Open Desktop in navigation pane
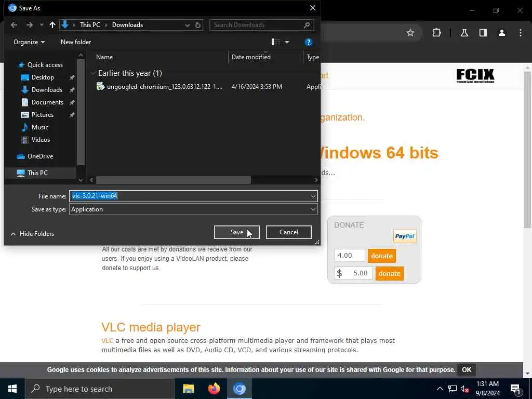Viewport: 532px width, 399px height. (x=43, y=77)
